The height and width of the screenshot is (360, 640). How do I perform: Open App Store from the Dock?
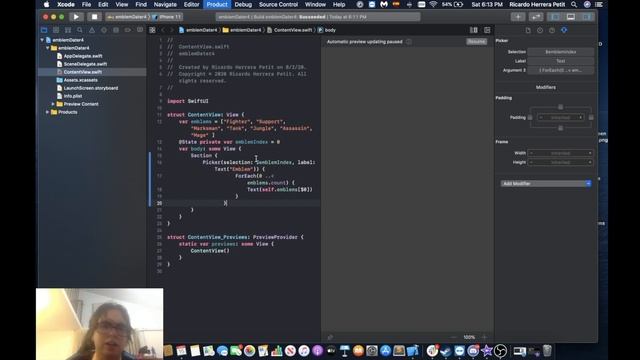click(385, 351)
